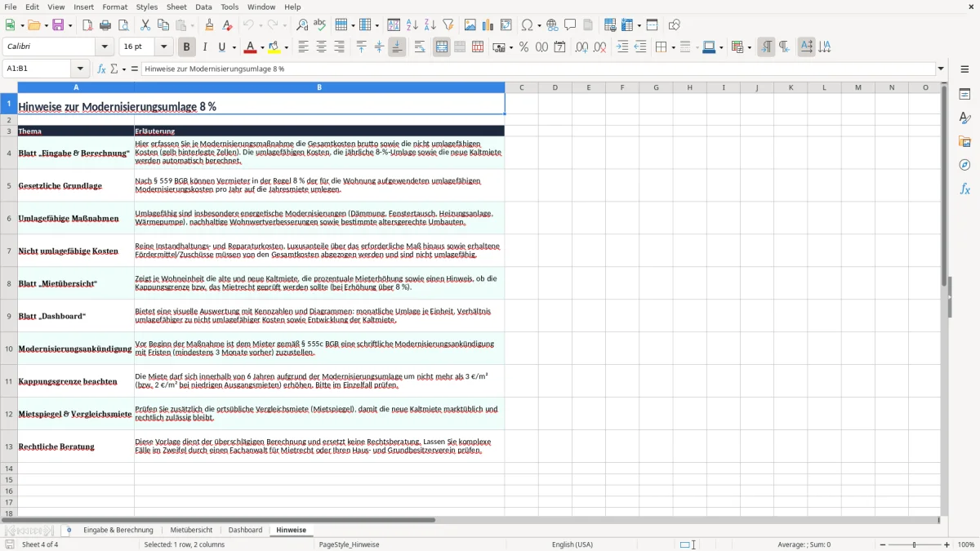
Task: Insert a special character (Omega icon)
Action: click(527, 25)
